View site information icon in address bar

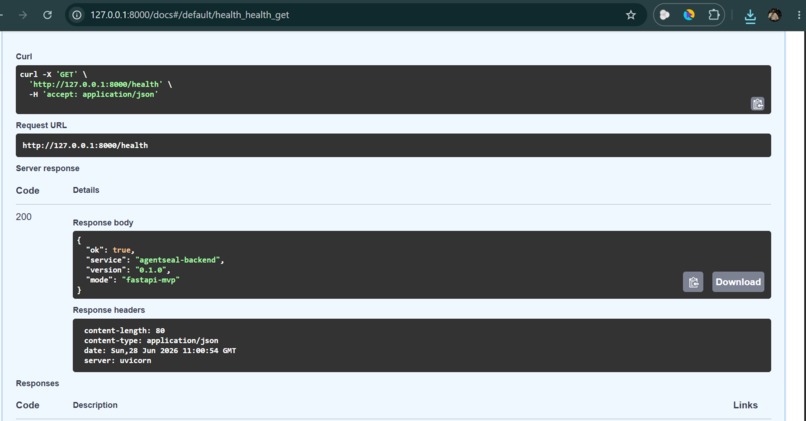point(77,15)
